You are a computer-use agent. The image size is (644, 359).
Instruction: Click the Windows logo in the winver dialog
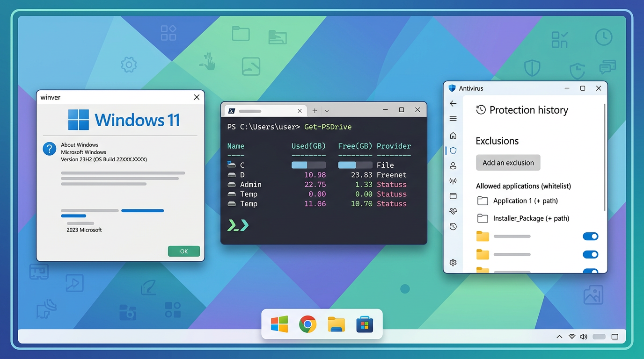79,120
